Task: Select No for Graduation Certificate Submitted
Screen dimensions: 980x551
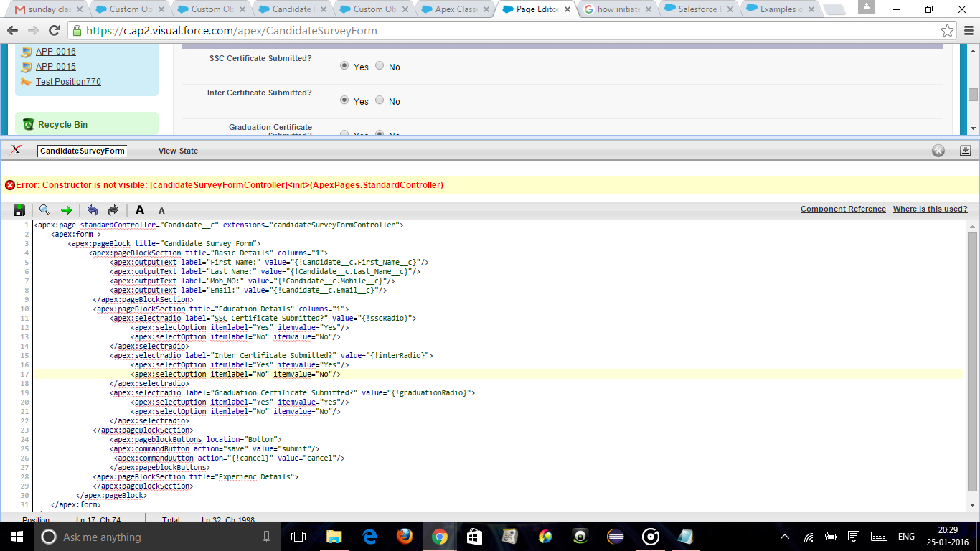Action: point(380,134)
